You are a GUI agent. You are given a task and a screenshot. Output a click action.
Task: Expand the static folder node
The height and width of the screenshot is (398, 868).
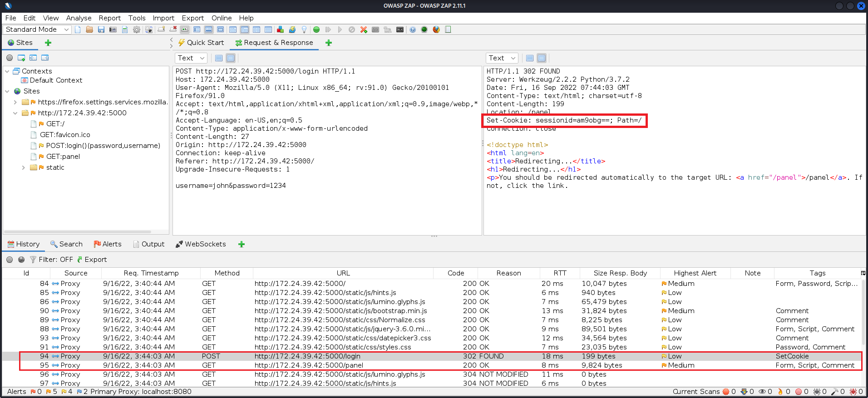click(x=24, y=167)
